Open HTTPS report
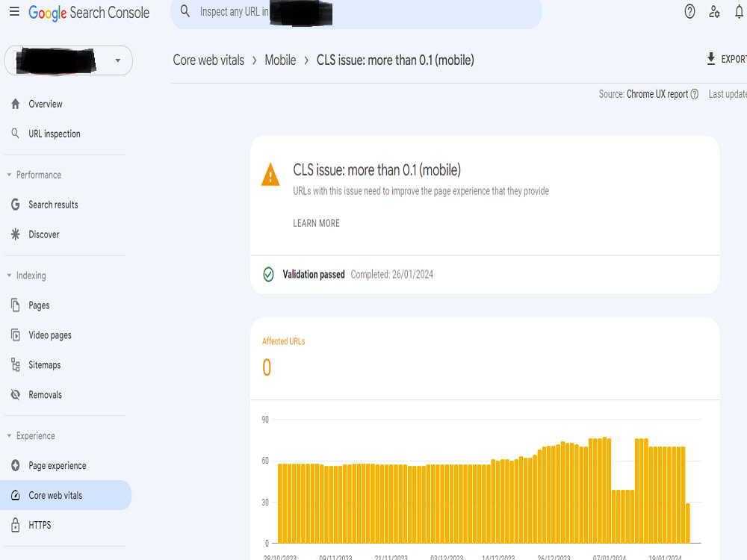Screen dimensions: 747x560 pyautogui.click(x=40, y=525)
